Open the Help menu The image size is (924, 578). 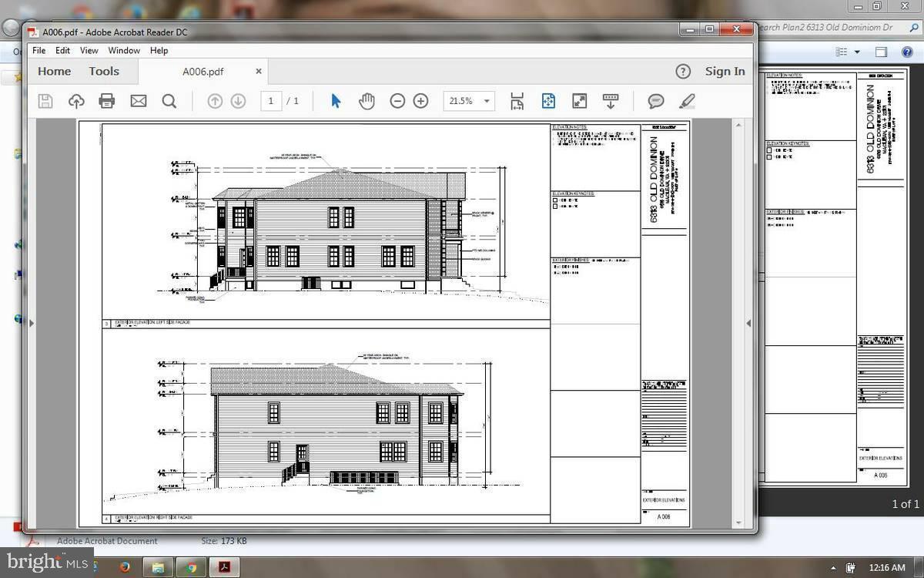point(159,50)
